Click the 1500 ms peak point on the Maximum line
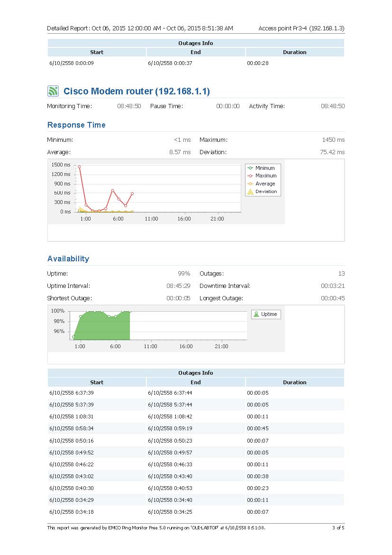The height and width of the screenshot is (555, 392). tap(79, 166)
